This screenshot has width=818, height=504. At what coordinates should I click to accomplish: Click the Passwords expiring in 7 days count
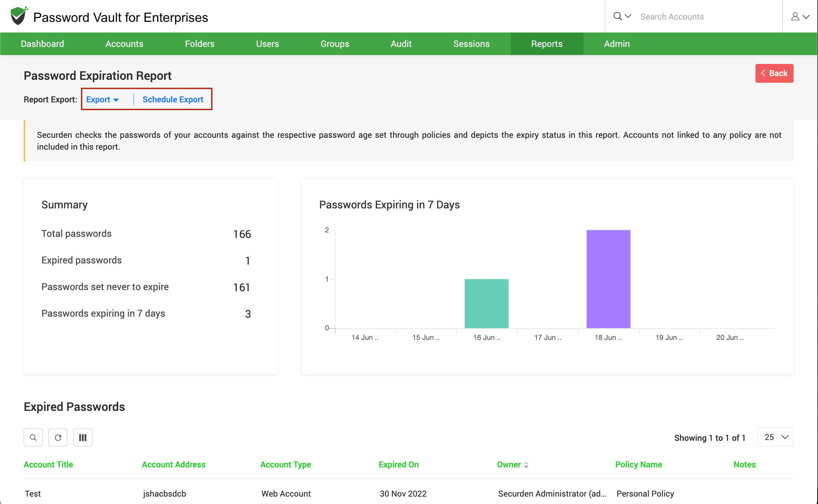pos(248,314)
